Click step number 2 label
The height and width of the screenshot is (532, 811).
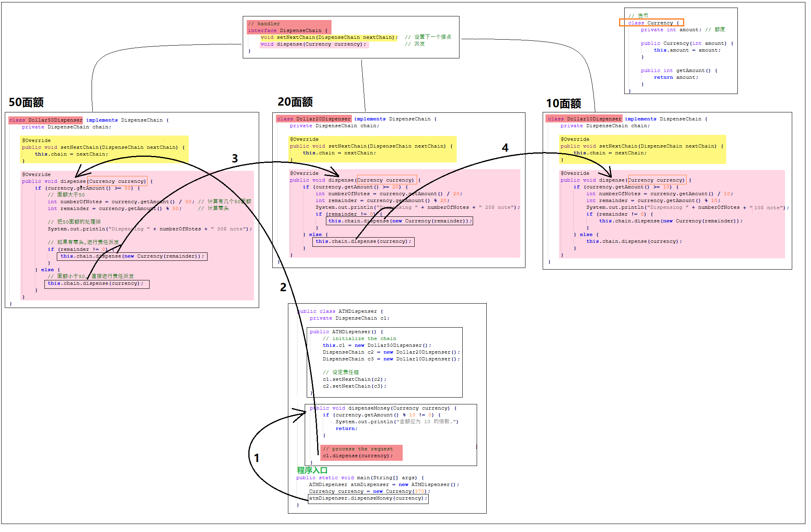(283, 287)
